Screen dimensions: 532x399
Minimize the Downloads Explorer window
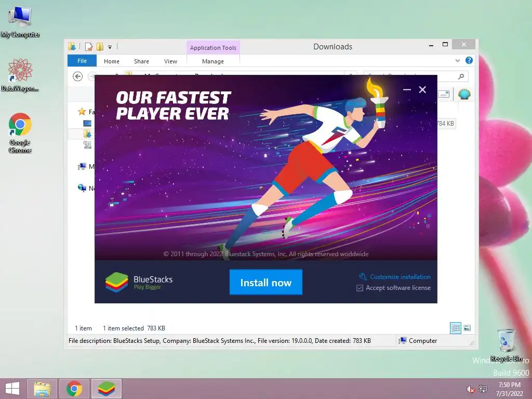click(431, 45)
